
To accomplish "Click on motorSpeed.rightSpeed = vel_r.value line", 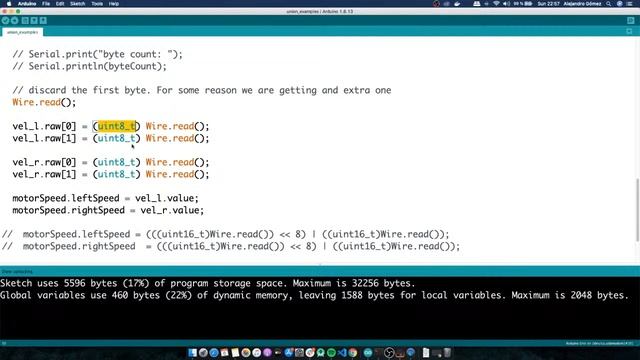I will tap(108, 210).
